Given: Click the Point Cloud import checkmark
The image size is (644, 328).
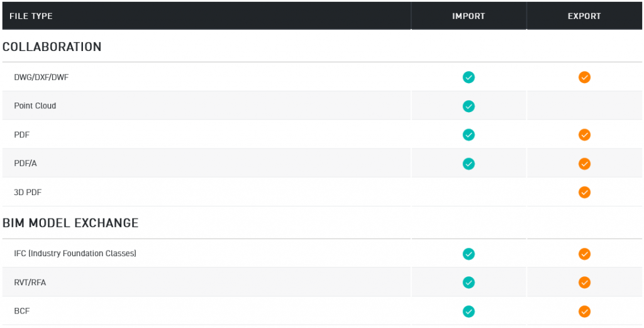Looking at the screenshot, I should point(469,106).
